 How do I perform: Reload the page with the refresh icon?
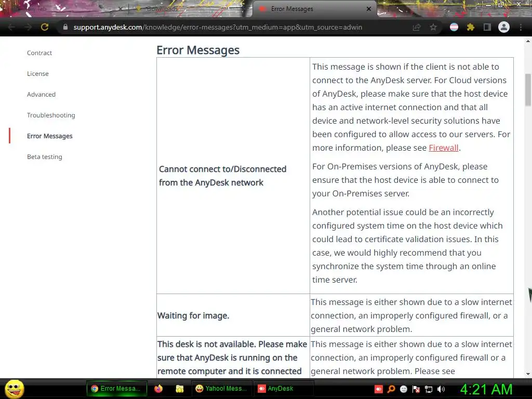(x=45, y=27)
